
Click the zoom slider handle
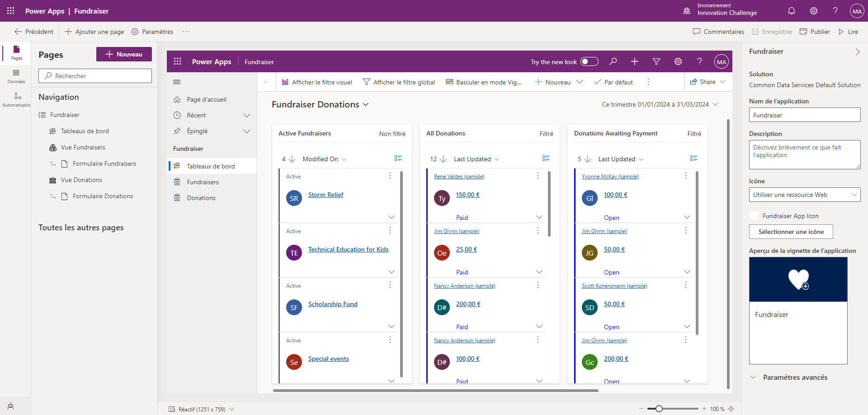659,409
